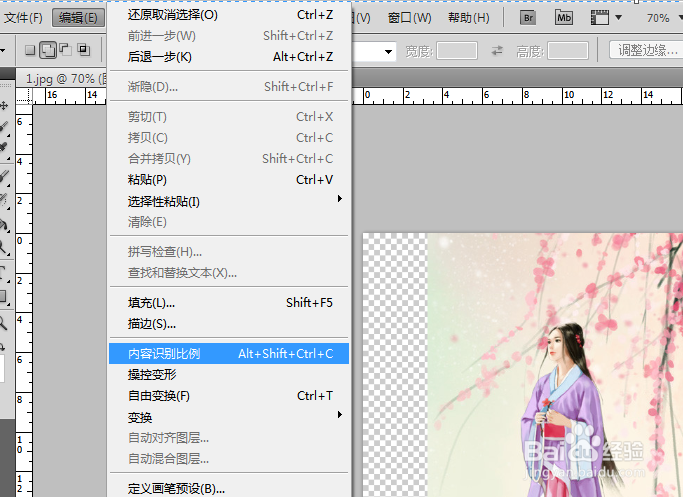Enable Intersect with Selection mode

click(83, 50)
